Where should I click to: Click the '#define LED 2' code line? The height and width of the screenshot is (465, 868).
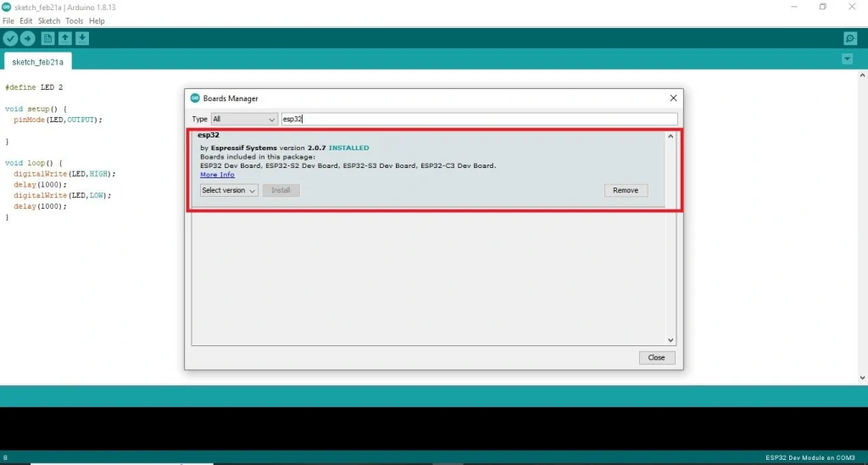[34, 87]
